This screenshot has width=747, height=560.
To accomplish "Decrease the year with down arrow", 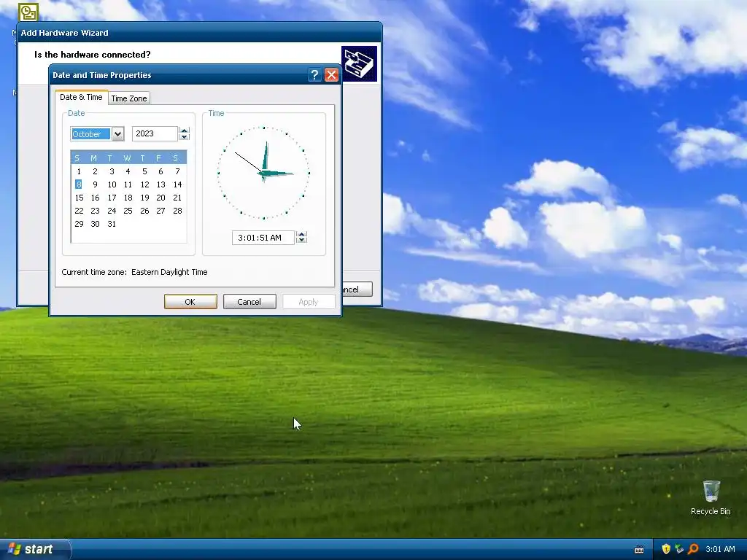I will (x=185, y=137).
